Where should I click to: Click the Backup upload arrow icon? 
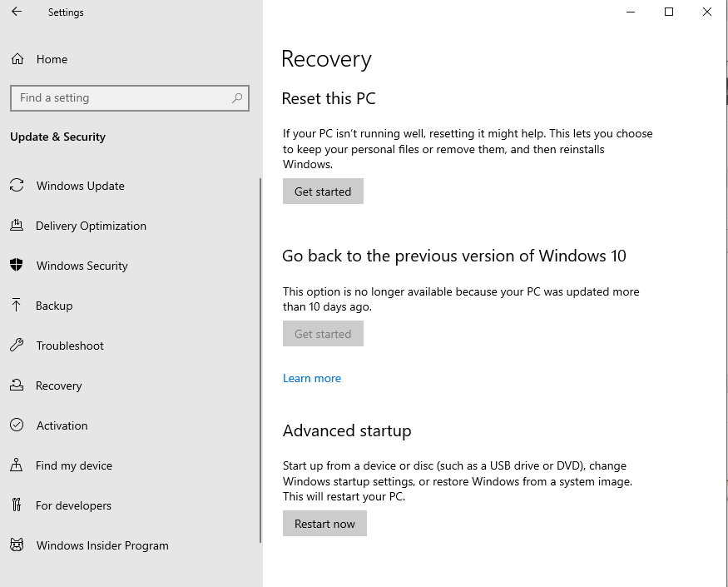17,305
